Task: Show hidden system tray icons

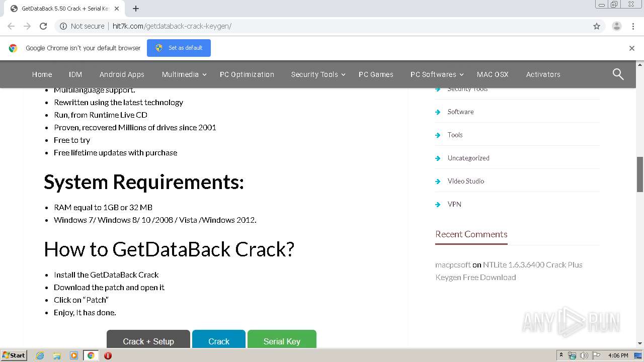Action: [x=561, y=355]
